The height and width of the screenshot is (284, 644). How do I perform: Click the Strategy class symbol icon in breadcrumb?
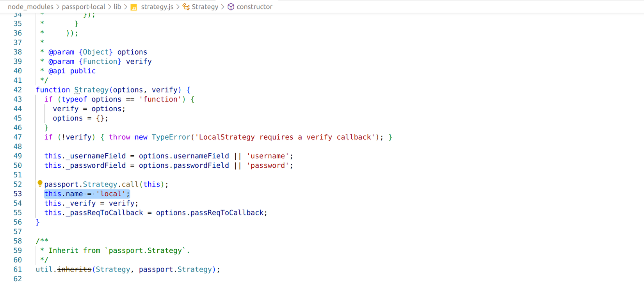[186, 7]
